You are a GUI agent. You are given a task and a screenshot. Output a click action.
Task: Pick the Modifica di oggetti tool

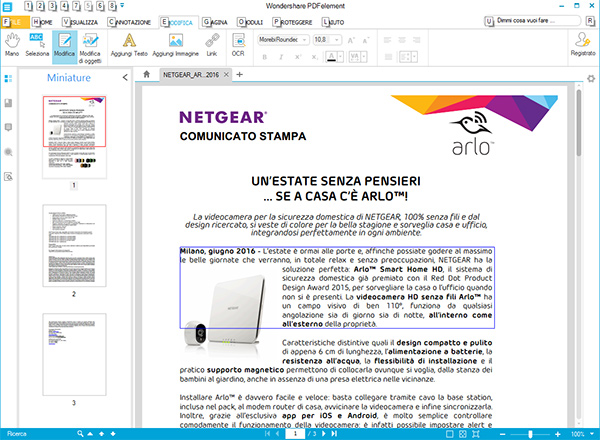[90, 48]
